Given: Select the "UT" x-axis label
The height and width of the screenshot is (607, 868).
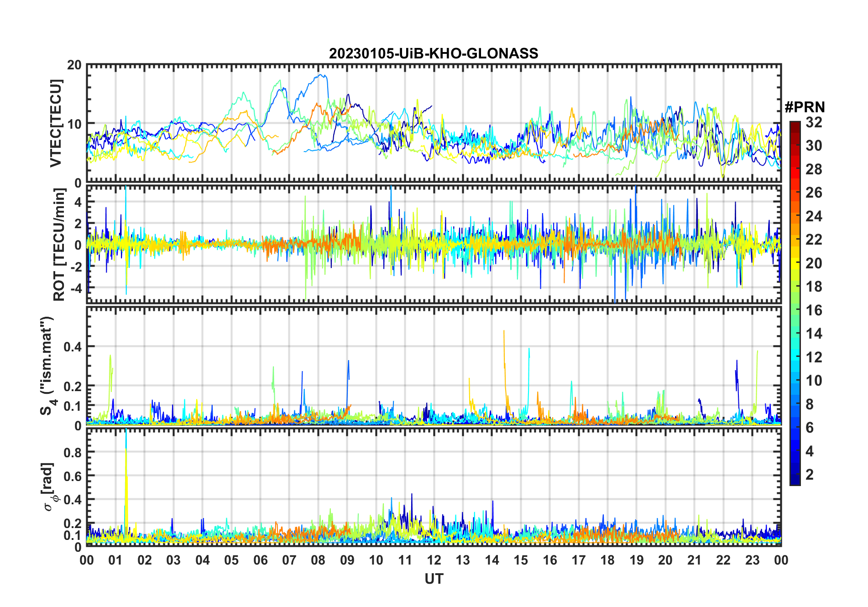Looking at the screenshot, I should tap(434, 579).
